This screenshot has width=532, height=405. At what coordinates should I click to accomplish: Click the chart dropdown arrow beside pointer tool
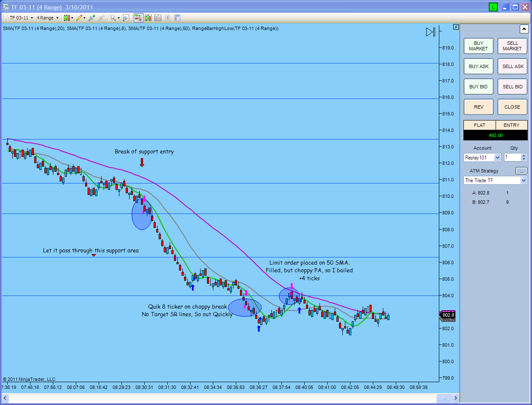119,18
